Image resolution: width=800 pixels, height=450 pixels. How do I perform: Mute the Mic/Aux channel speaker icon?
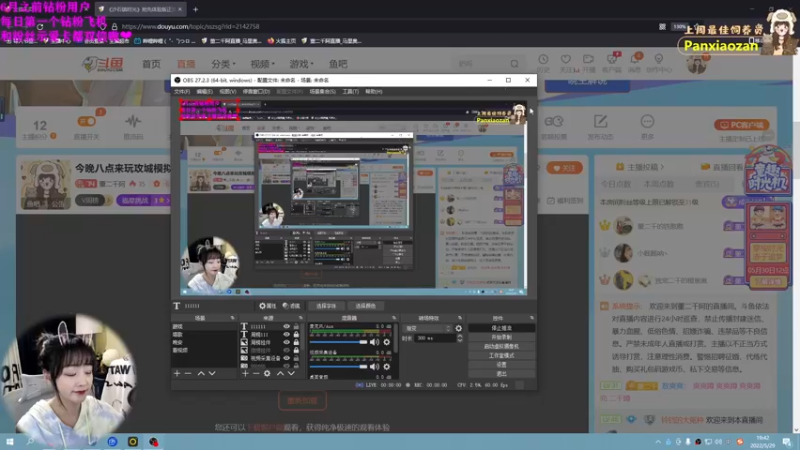pyautogui.click(x=375, y=342)
